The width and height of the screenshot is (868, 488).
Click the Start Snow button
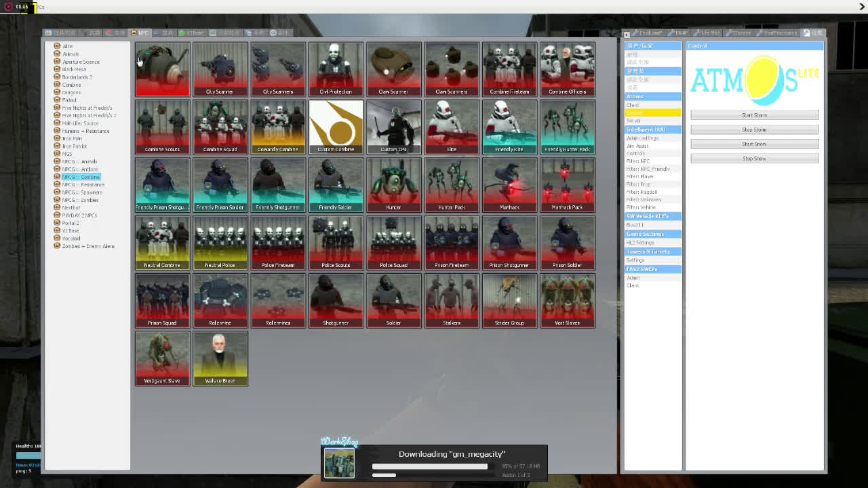tap(754, 144)
